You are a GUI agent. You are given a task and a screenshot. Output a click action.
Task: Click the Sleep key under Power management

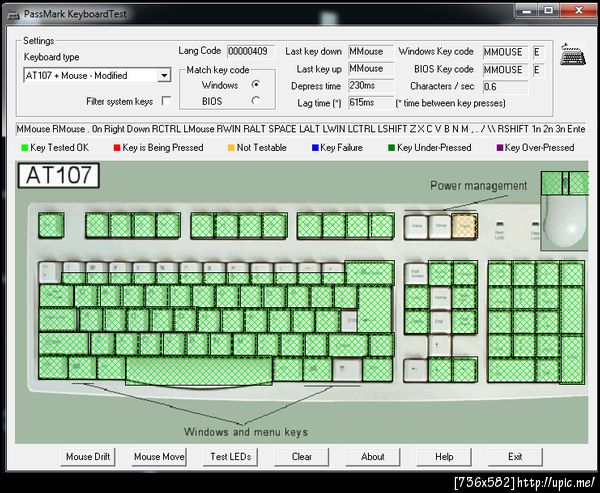440,227
